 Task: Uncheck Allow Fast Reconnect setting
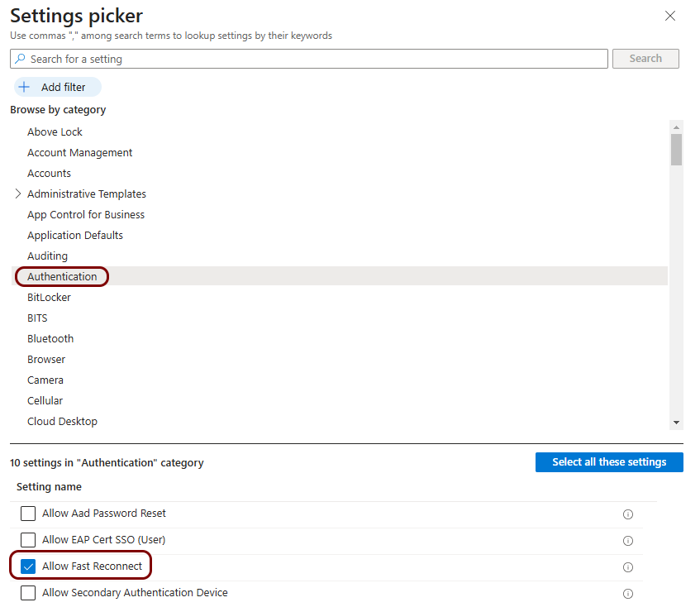28,566
